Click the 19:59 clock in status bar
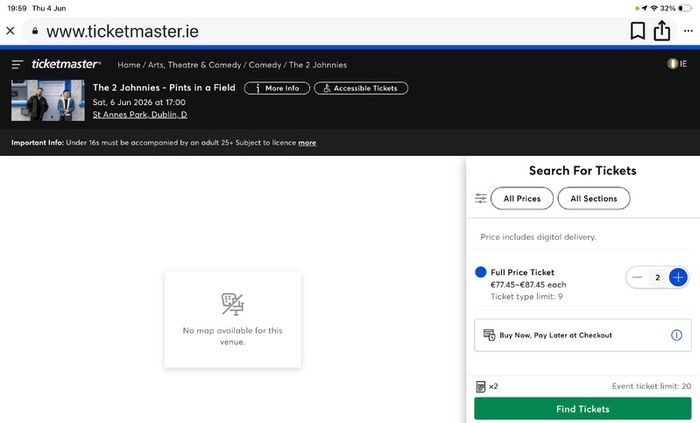 (x=17, y=8)
